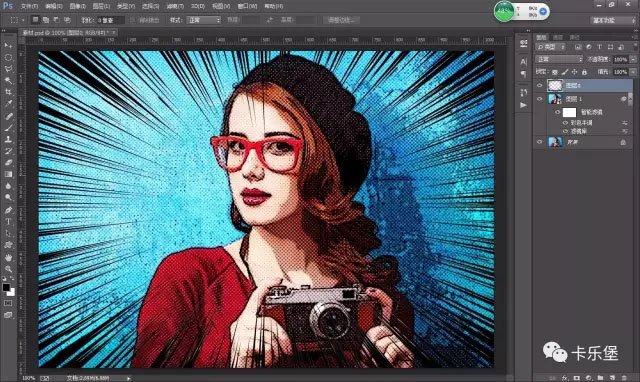Screen dimensions: 640x382
Task: Open the Character panel icon
Action: [524, 62]
